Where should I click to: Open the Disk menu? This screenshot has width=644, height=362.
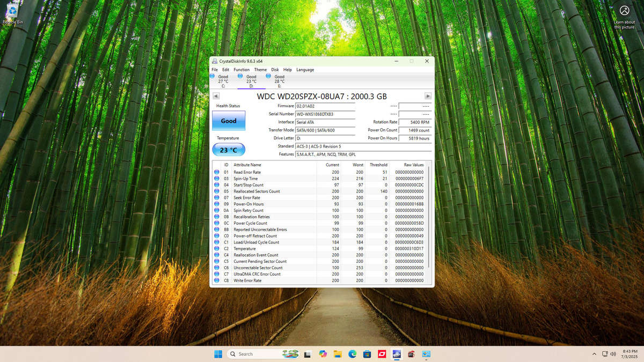275,70
